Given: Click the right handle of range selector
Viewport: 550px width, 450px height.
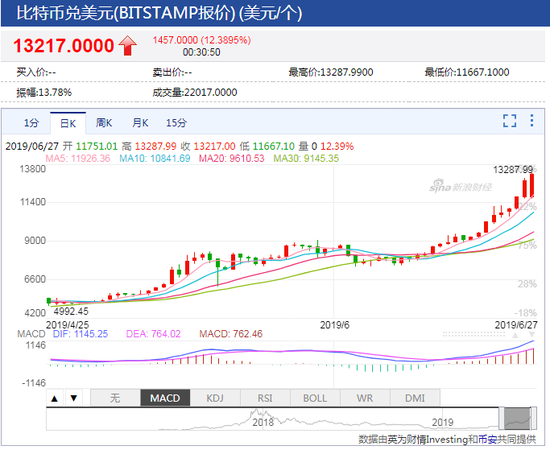Looking at the screenshot, I should 534,418.
